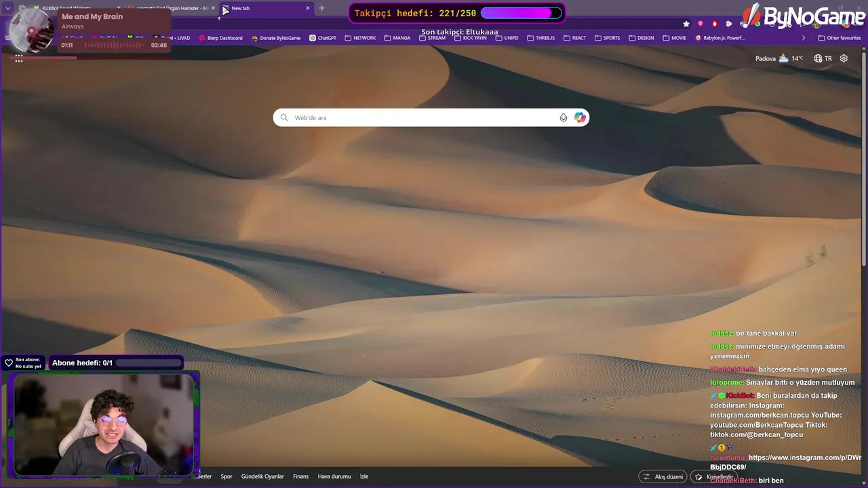Open the Padova weather widget

click(779, 58)
